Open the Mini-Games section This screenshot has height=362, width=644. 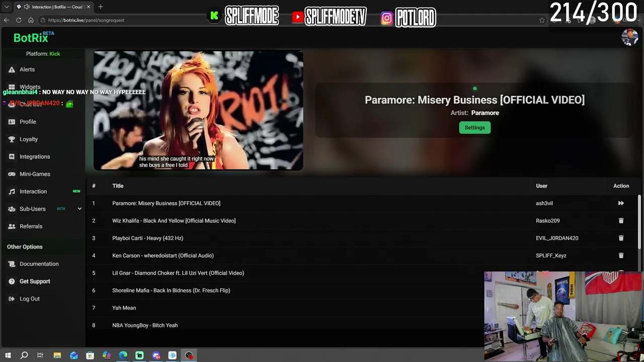35,174
